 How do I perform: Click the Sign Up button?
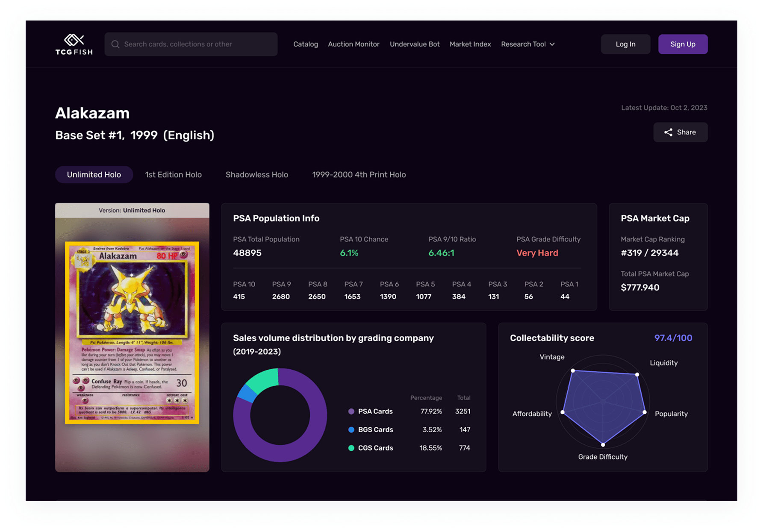pos(683,44)
